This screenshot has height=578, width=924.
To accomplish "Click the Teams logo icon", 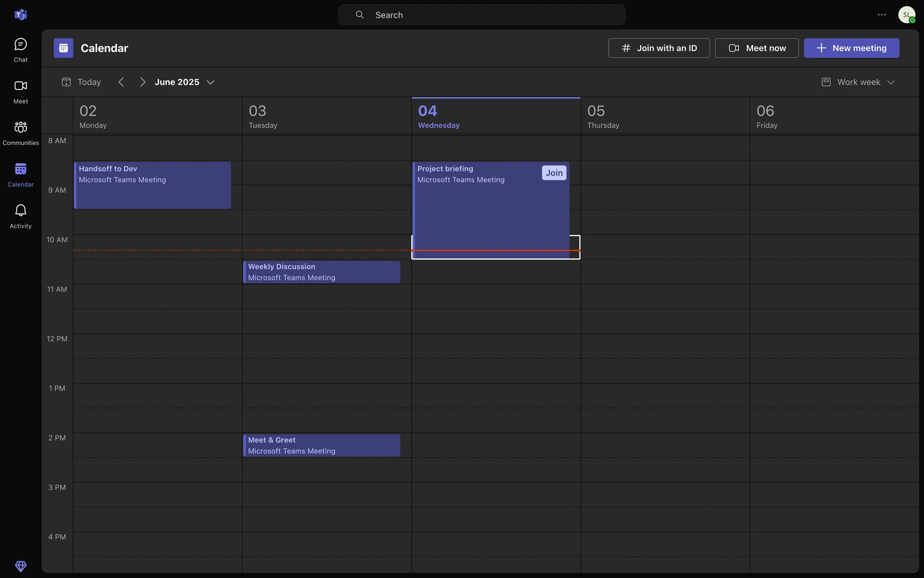I will click(20, 15).
